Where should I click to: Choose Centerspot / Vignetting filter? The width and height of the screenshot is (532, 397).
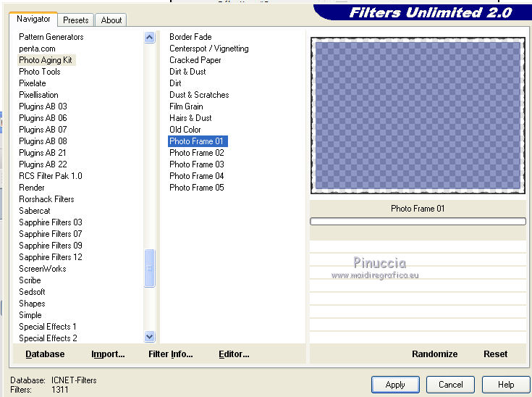209,49
